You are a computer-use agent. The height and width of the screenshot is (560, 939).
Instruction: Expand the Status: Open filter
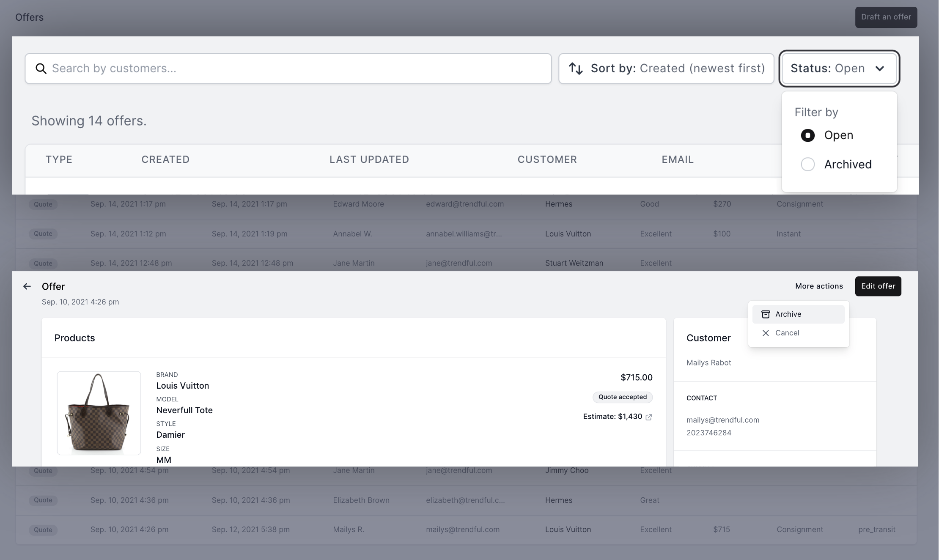(828, 69)
